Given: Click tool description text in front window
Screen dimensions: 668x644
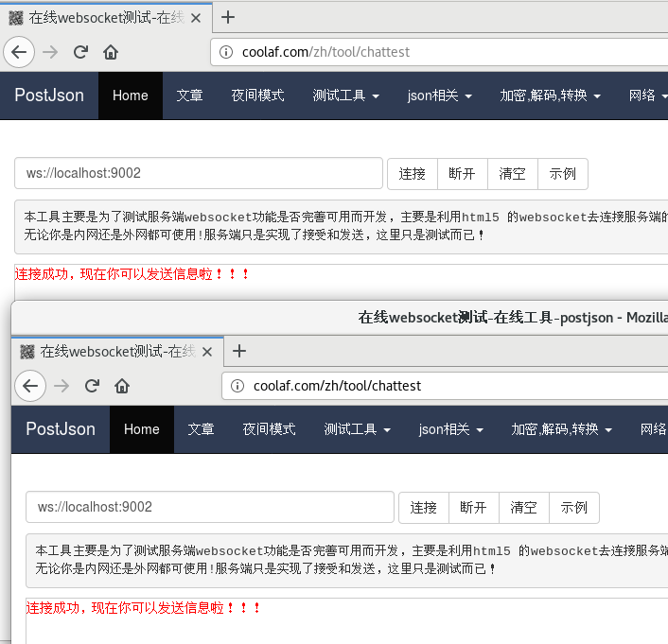Looking at the screenshot, I should [x=351, y=560].
